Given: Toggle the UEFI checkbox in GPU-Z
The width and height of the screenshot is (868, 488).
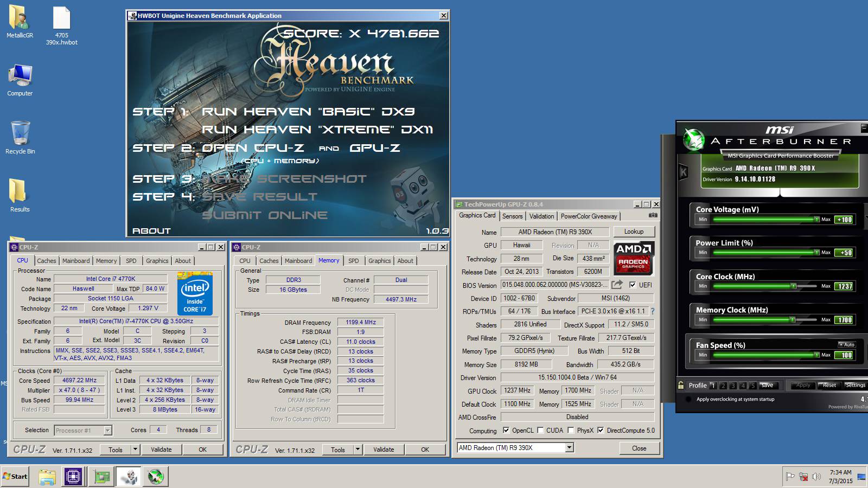Looking at the screenshot, I should [x=633, y=285].
